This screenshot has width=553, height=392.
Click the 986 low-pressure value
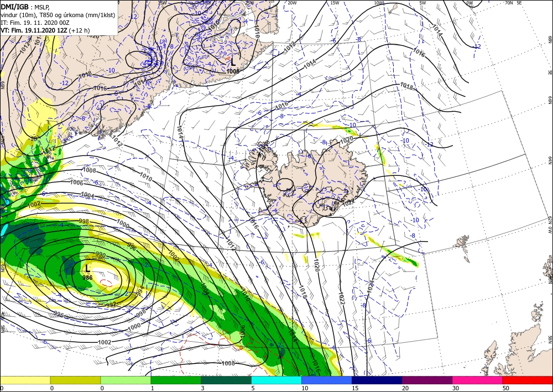coord(87,278)
